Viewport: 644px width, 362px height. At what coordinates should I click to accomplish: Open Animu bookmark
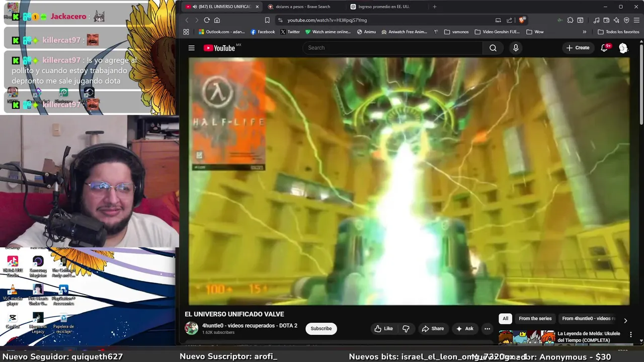pyautogui.click(x=366, y=32)
